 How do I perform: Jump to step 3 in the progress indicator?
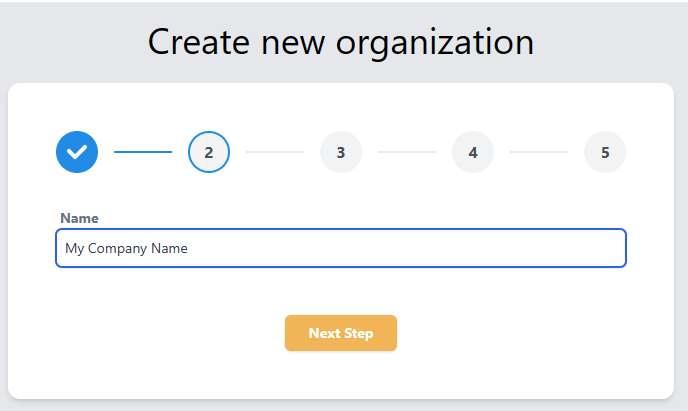tap(341, 152)
